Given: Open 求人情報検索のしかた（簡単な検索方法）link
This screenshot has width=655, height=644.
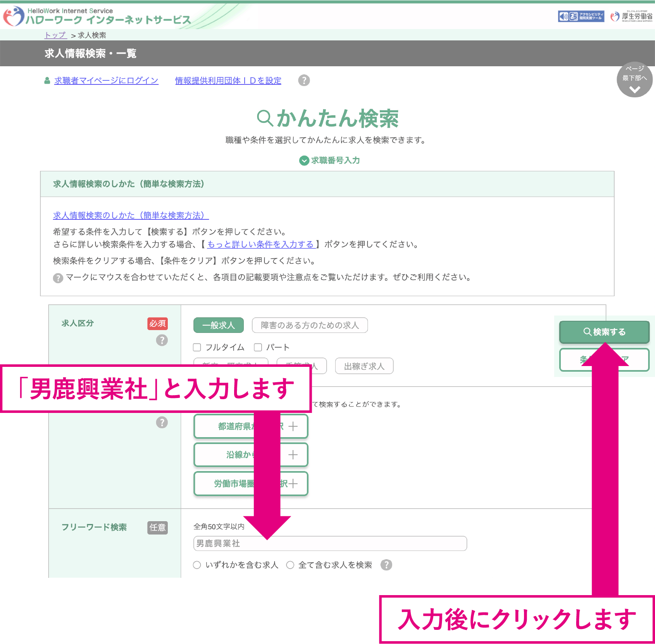Looking at the screenshot, I should 131,215.
